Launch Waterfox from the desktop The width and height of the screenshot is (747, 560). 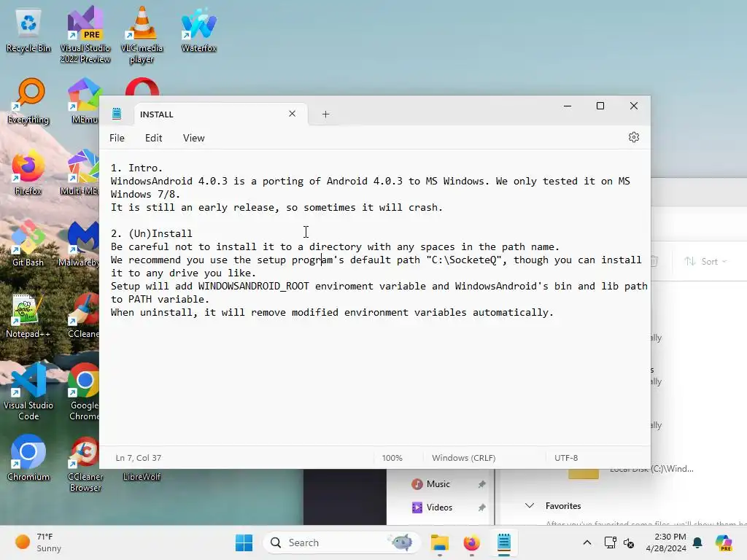[x=198, y=29]
